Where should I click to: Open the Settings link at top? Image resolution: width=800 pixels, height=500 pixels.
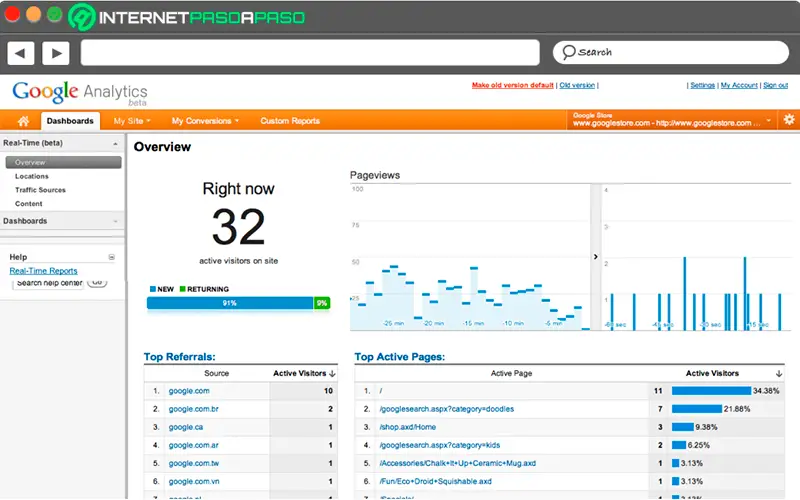703,85
